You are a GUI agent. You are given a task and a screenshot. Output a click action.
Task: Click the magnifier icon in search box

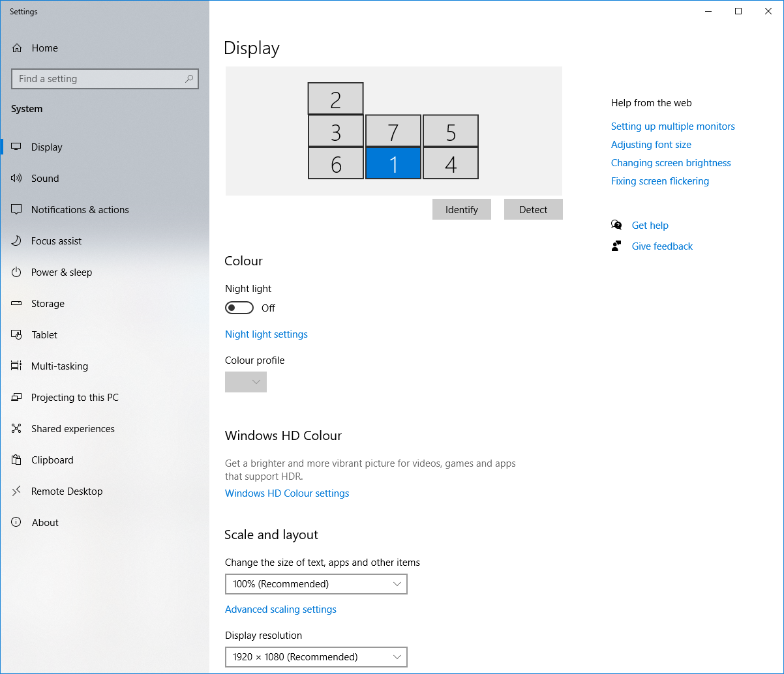tap(189, 79)
